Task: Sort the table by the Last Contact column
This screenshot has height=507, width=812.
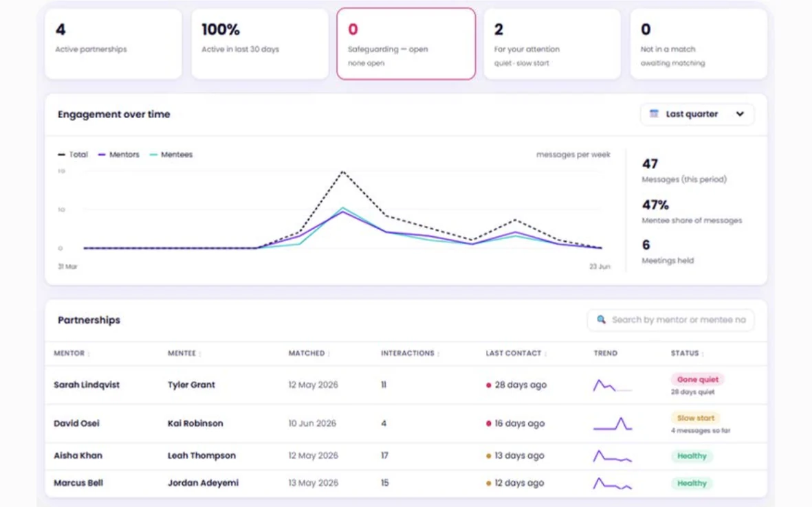Action: pos(516,353)
